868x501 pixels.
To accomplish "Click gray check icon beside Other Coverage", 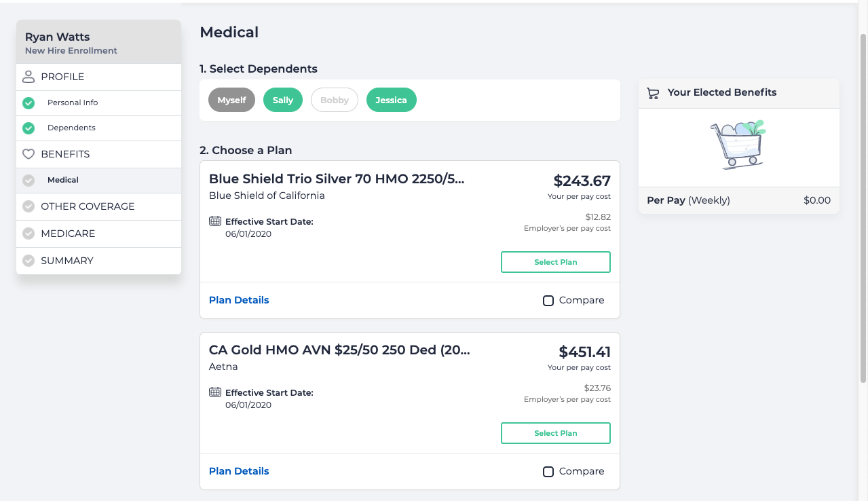I will click(29, 206).
